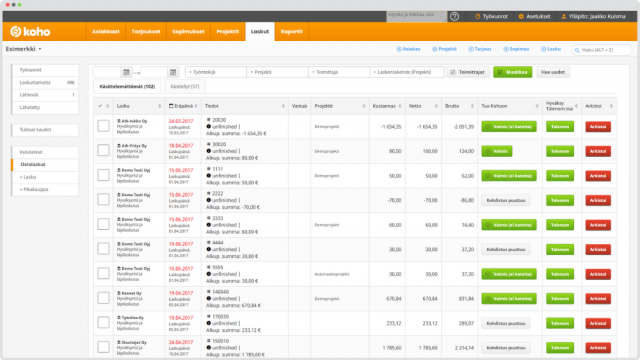Open Tulevat kaudet in the sidebar
This screenshot has width=640, height=360.
(x=45, y=130)
